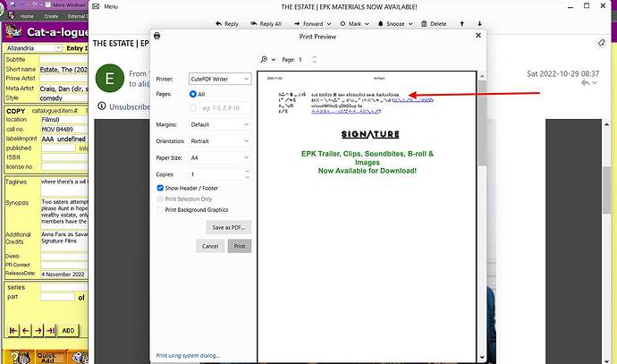Go to next record button

pyautogui.click(x=38, y=331)
